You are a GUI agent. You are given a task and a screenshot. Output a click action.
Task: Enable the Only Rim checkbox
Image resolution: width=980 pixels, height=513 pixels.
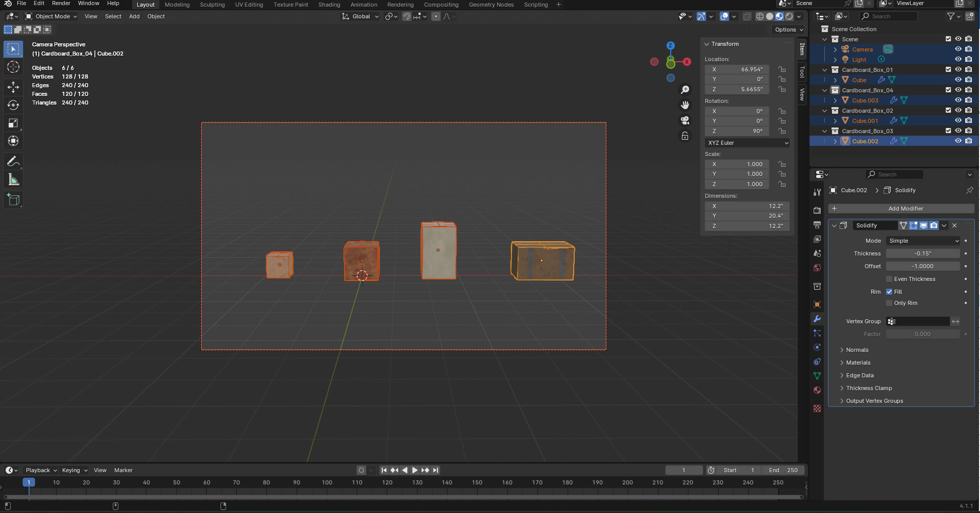click(889, 303)
